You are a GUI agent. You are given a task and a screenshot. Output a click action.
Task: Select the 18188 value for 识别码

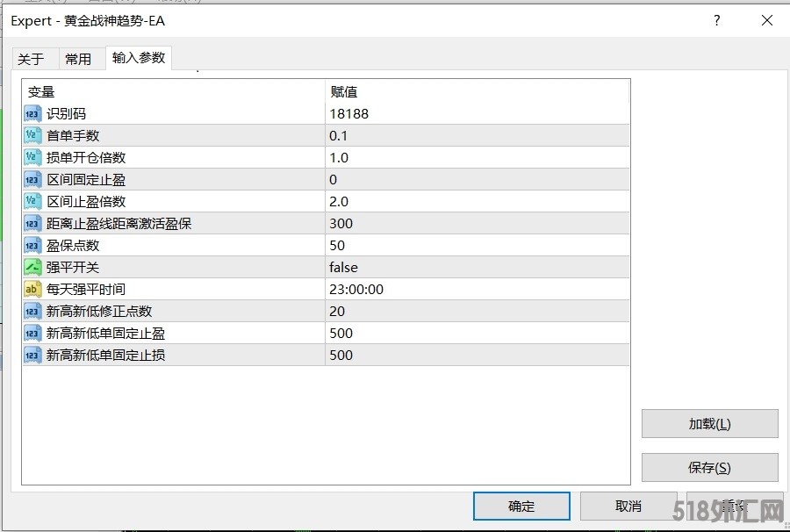348,113
